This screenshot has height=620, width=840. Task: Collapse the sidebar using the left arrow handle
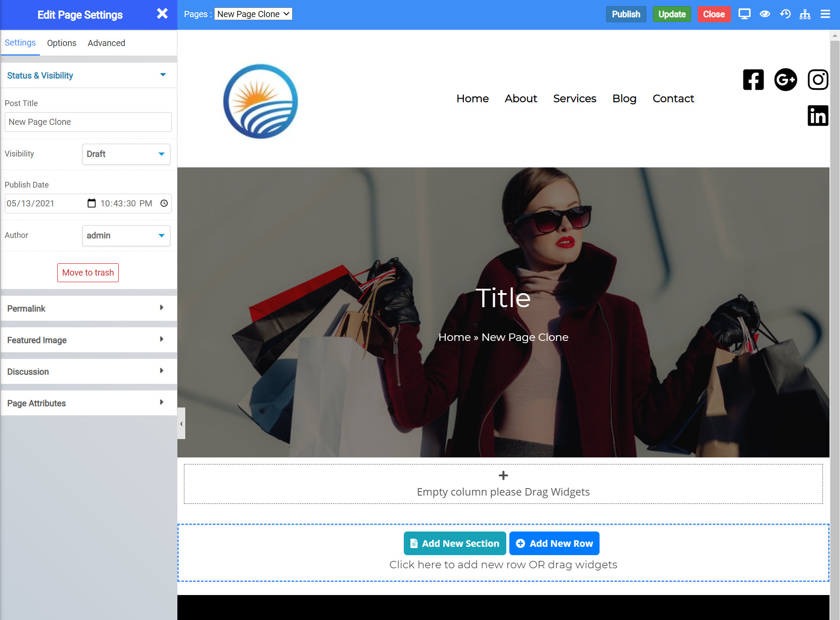click(x=181, y=423)
